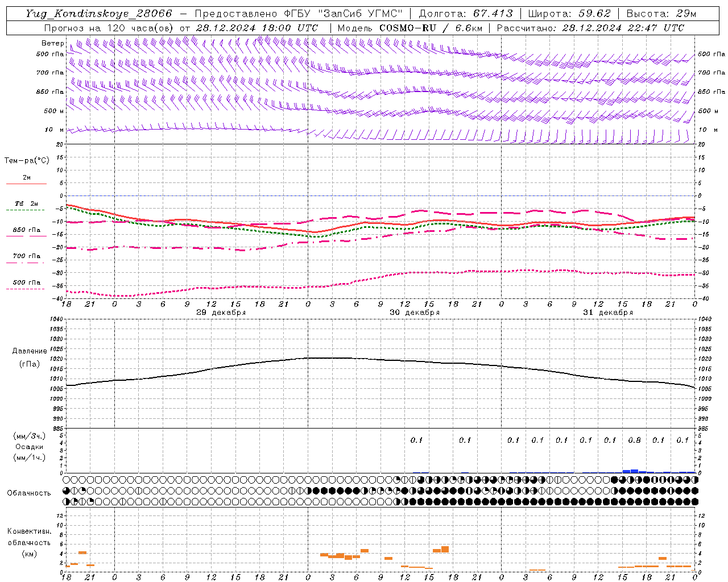The height and width of the screenshot is (582, 728).
Task: Click the 0.8 precipitation amount value
Action: click(634, 440)
